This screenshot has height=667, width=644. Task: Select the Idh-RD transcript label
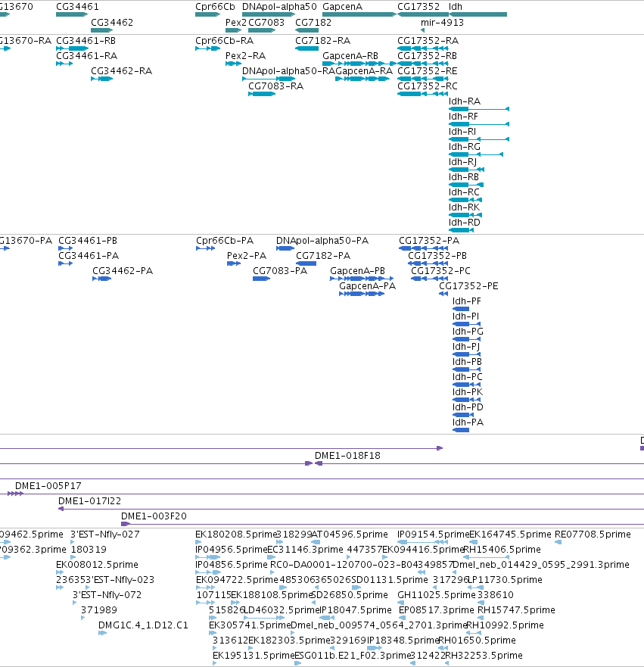click(x=465, y=222)
